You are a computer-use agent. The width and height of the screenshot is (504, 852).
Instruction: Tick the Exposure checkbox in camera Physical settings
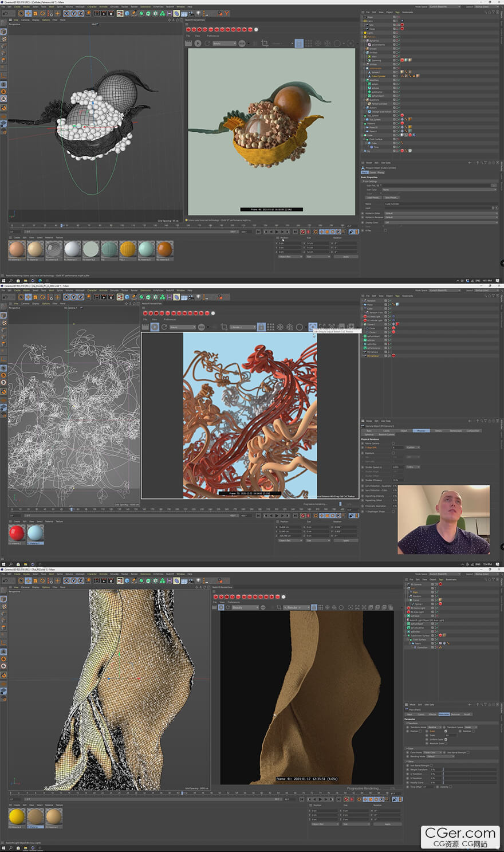click(x=393, y=453)
